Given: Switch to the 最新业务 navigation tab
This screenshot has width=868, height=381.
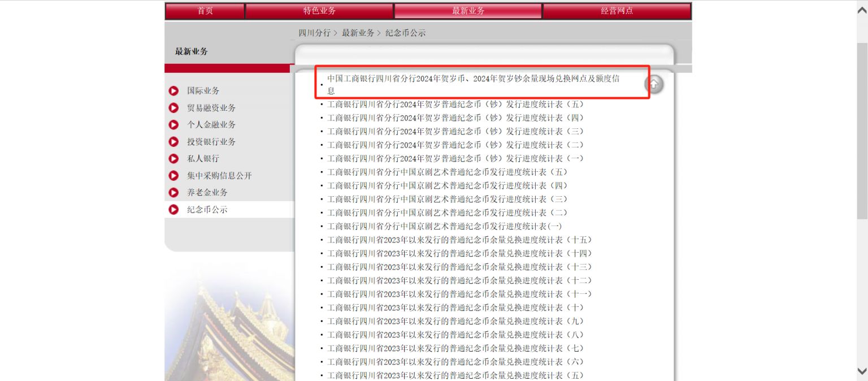Looking at the screenshot, I should (x=468, y=11).
